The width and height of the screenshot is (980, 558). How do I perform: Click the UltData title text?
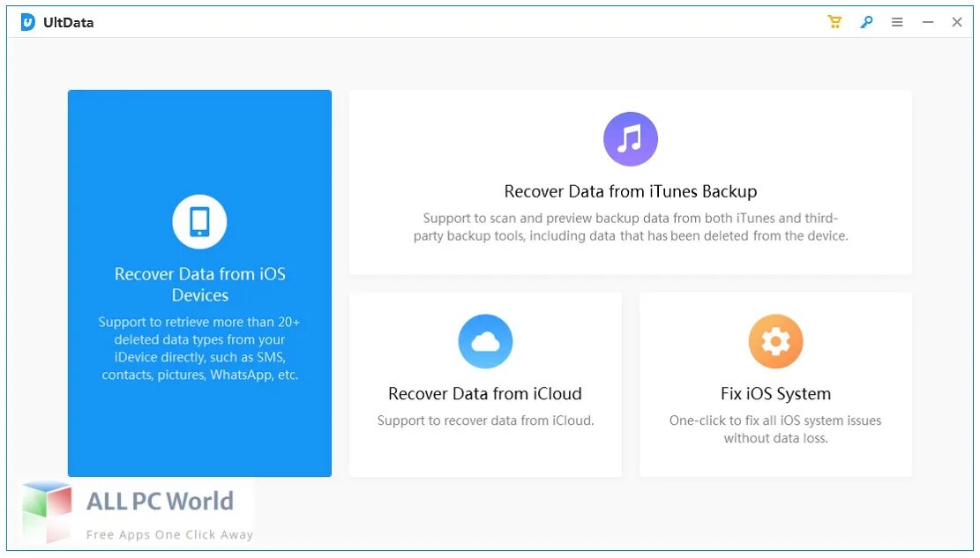pyautogui.click(x=69, y=22)
